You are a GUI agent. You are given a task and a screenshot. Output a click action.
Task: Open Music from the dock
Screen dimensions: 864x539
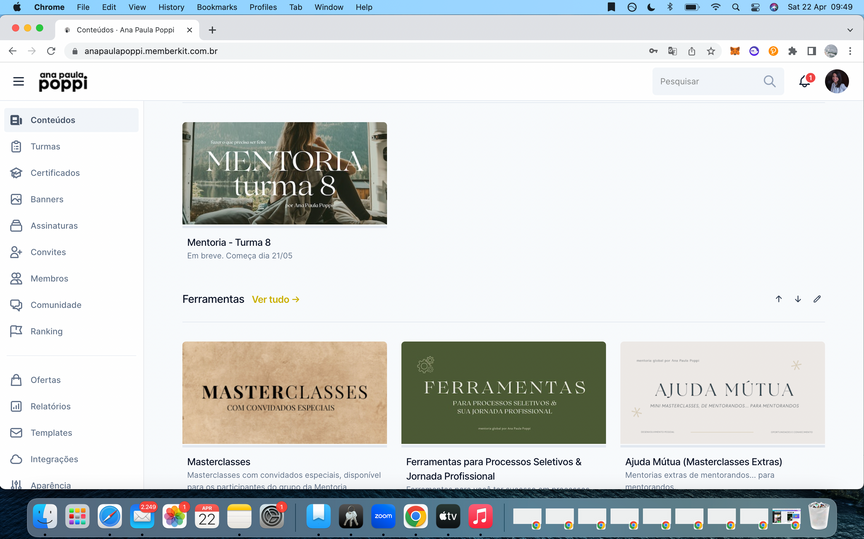[x=480, y=516]
